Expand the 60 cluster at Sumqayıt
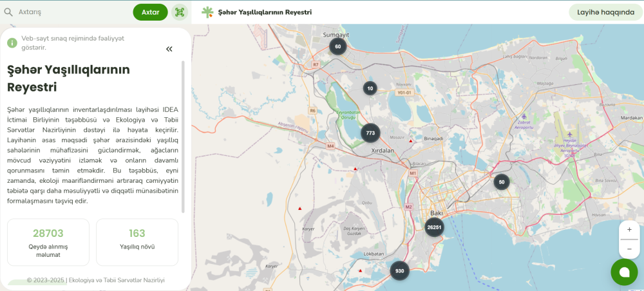Viewport: 644px width, 291px height. tap(338, 46)
